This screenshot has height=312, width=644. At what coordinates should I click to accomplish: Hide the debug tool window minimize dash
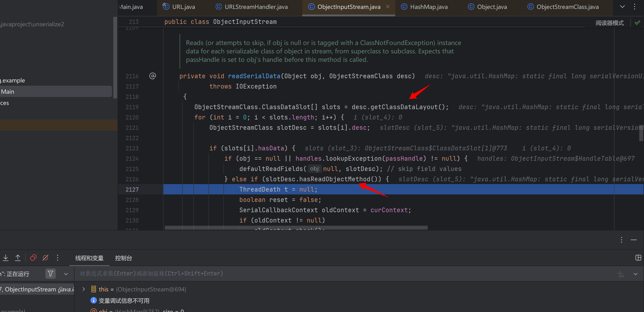point(633,240)
